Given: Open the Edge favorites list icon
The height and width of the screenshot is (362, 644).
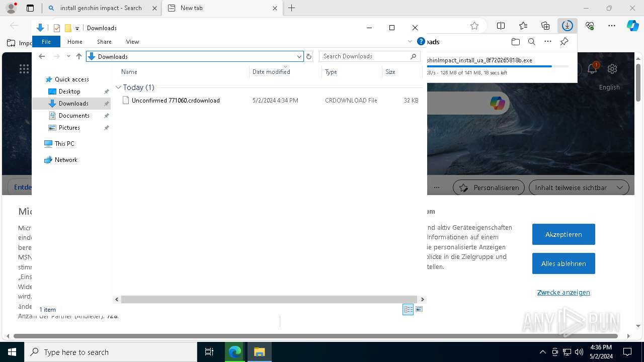Looking at the screenshot, I should click(x=523, y=26).
